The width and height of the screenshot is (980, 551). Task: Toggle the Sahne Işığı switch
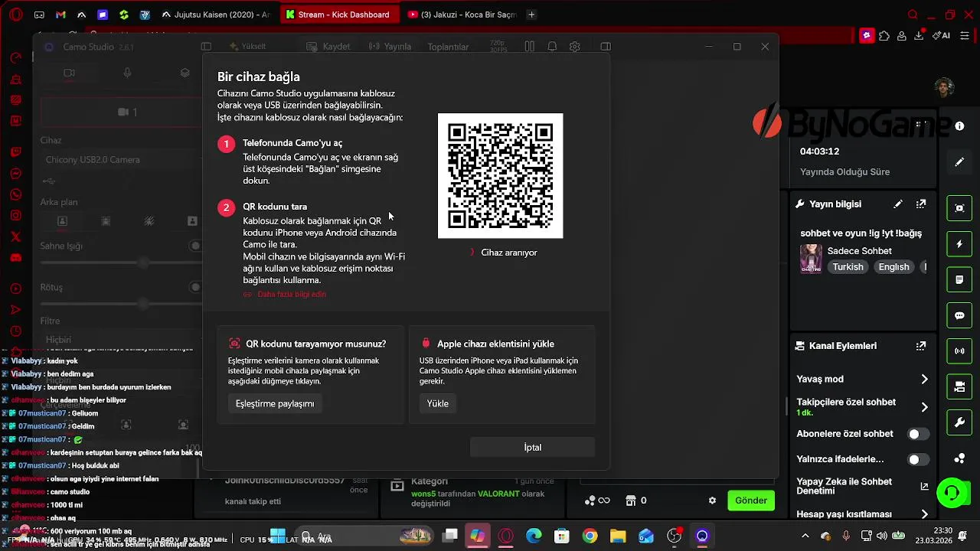point(196,246)
